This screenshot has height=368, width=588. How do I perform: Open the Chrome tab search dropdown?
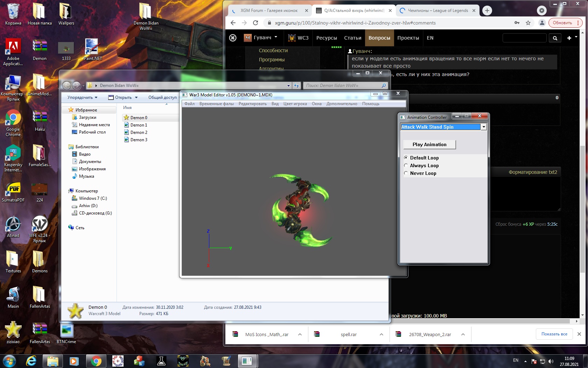click(x=542, y=11)
